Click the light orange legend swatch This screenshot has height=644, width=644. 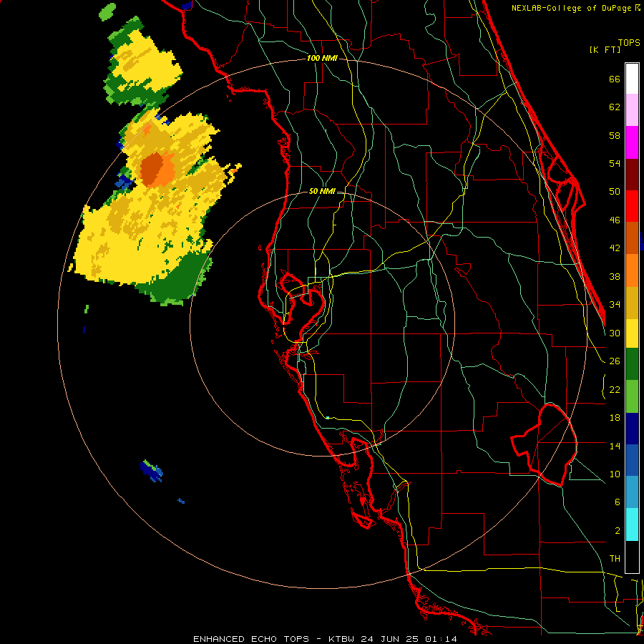click(632, 270)
